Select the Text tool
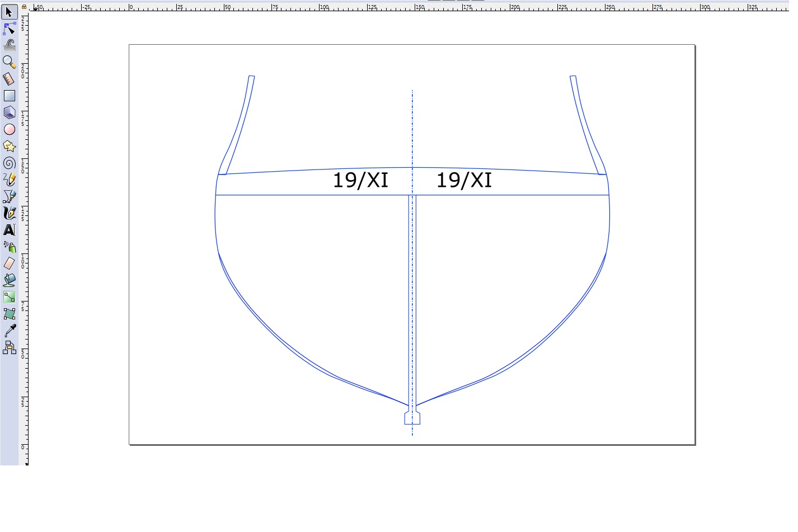 point(9,230)
